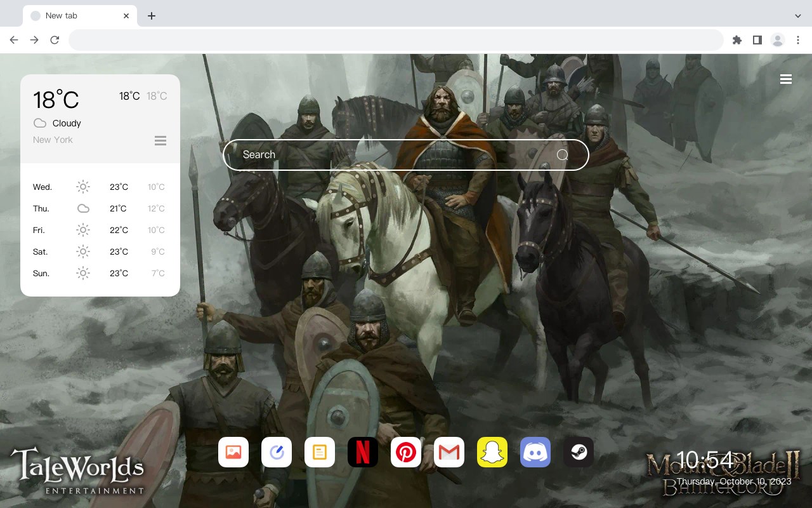Select the Thu. forecast row
812x508 pixels.
click(100, 208)
